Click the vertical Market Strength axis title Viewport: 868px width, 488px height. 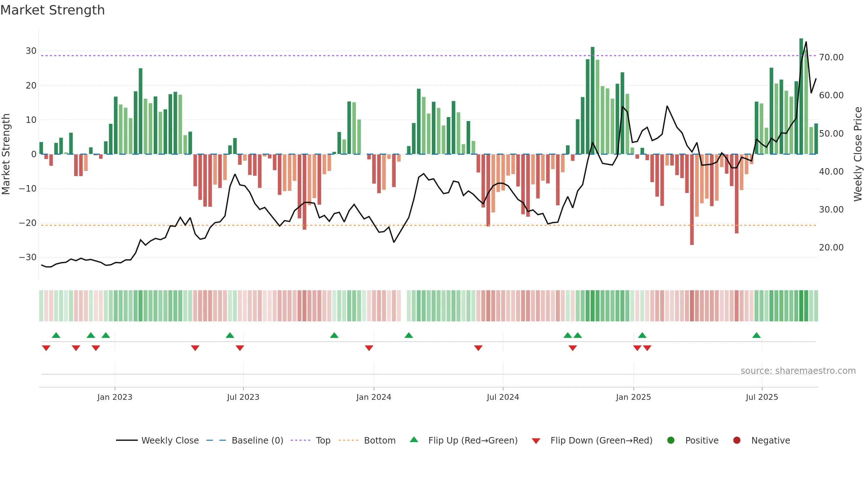pos(6,154)
